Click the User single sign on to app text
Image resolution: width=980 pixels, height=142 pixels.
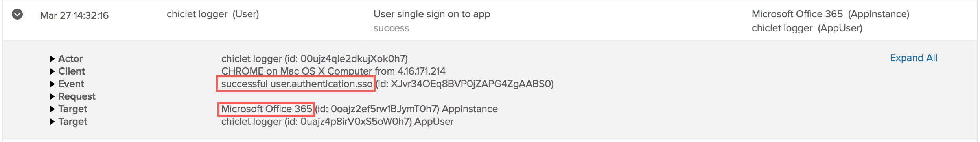click(432, 14)
